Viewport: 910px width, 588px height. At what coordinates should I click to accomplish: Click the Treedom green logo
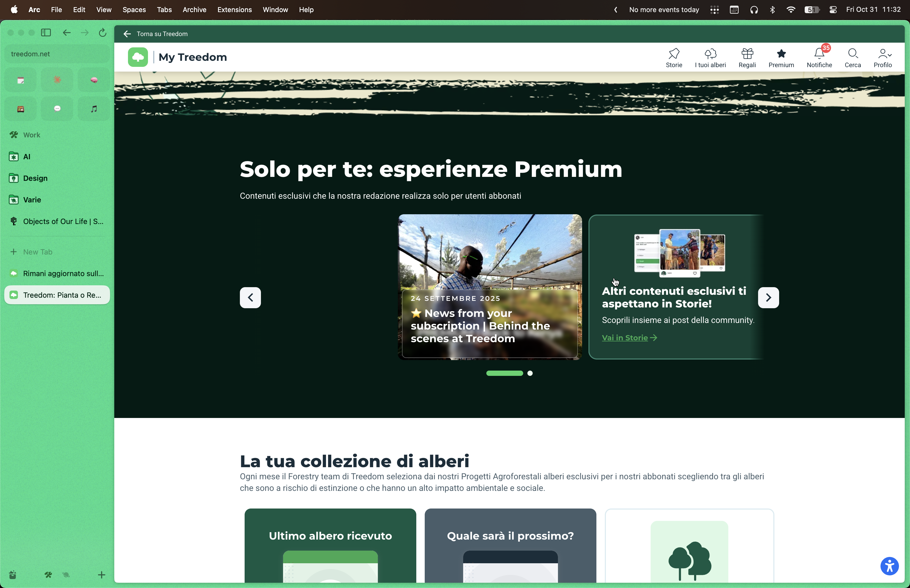point(138,57)
